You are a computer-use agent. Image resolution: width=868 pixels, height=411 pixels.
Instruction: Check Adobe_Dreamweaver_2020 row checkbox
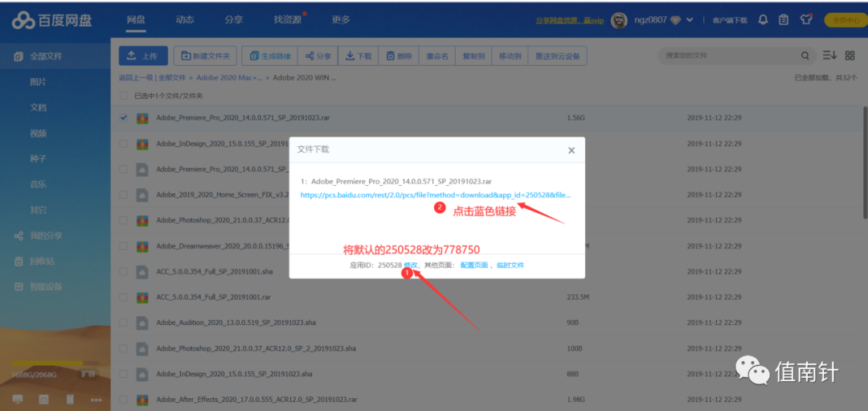(124, 246)
